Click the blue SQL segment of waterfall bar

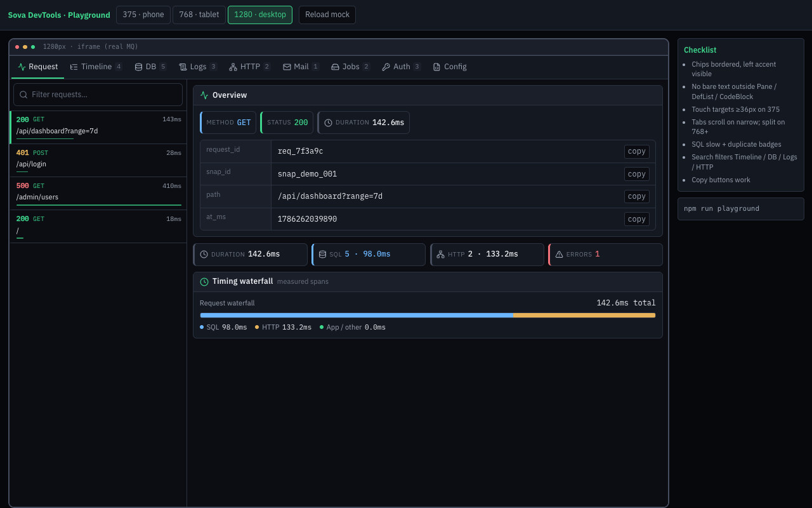click(357, 315)
